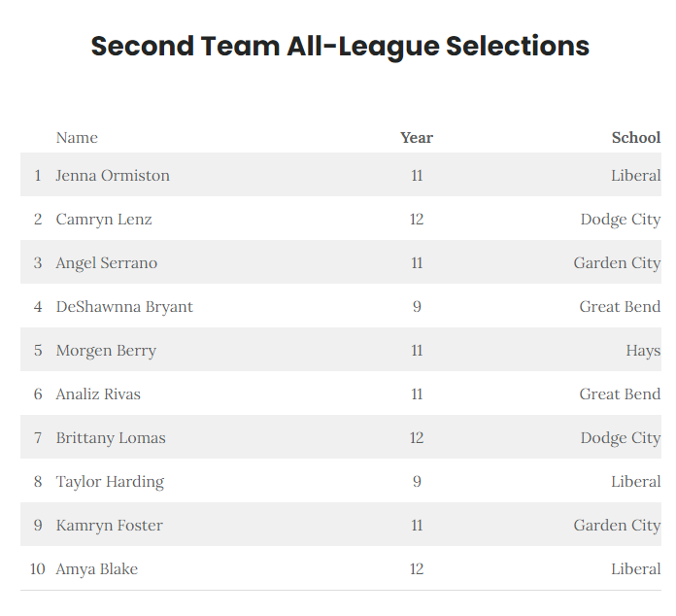Click the Name column header
The image size is (676, 616).
[x=77, y=138]
